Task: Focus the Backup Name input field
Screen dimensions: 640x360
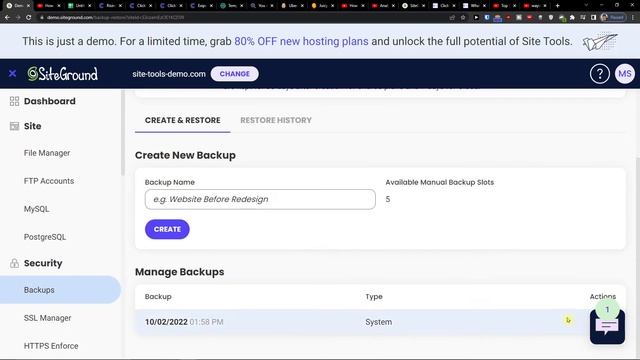Action: tap(260, 199)
